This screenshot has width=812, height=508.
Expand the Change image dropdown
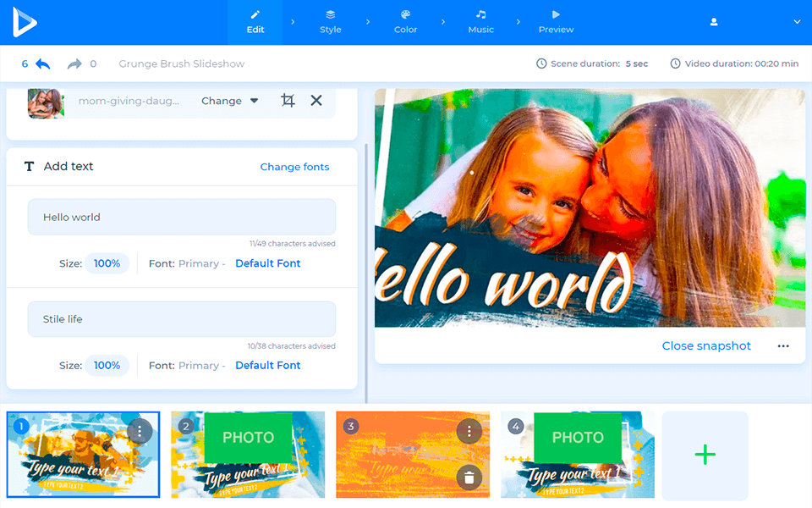230,101
